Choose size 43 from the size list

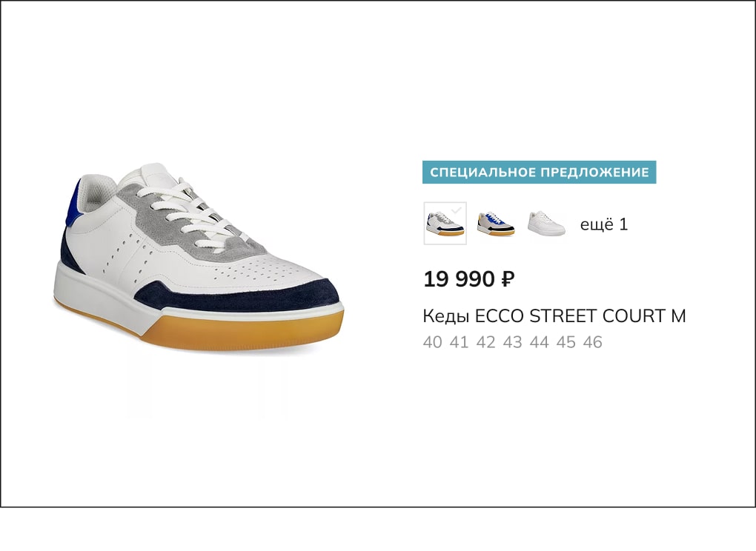(x=512, y=342)
